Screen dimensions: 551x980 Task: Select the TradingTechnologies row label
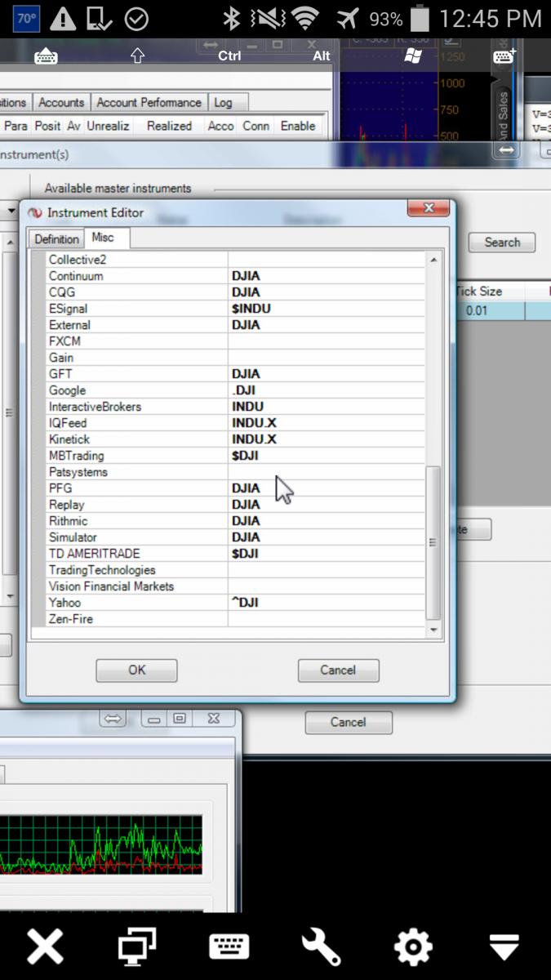click(102, 570)
